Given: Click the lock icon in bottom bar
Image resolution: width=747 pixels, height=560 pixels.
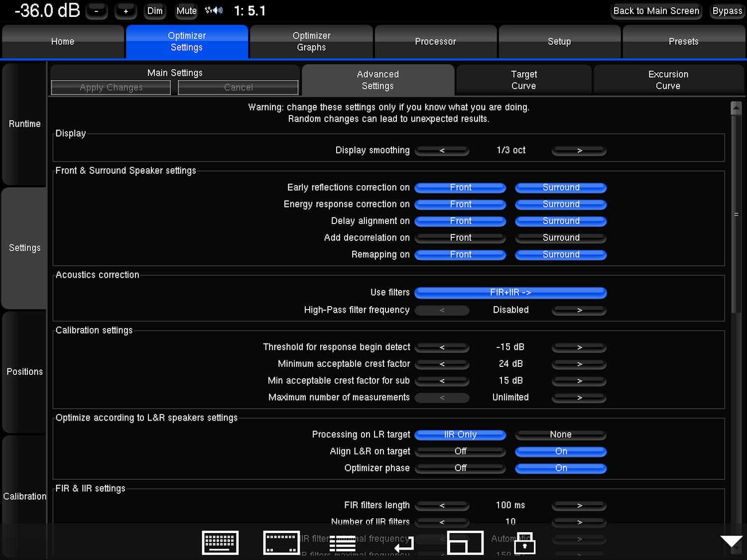Looking at the screenshot, I should [x=525, y=544].
